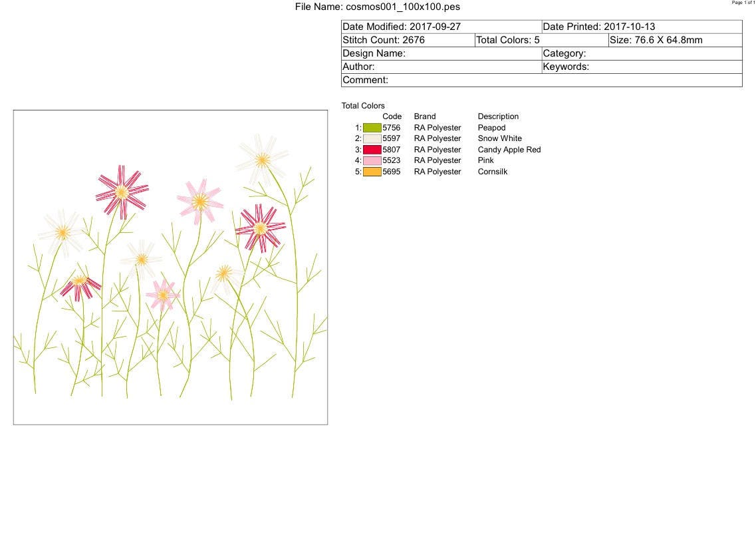Click the Keywords field
756x535 pixels.
pyautogui.click(x=642, y=67)
